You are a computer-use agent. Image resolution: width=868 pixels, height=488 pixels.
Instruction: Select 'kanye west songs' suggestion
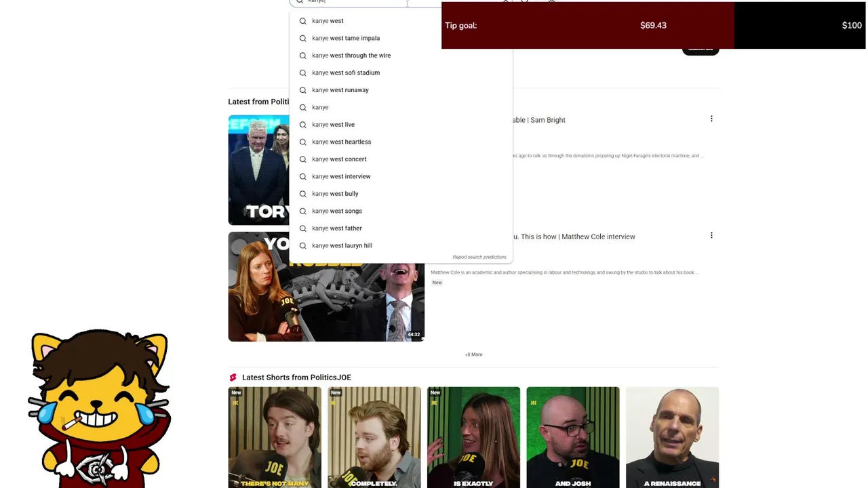[x=401, y=211]
